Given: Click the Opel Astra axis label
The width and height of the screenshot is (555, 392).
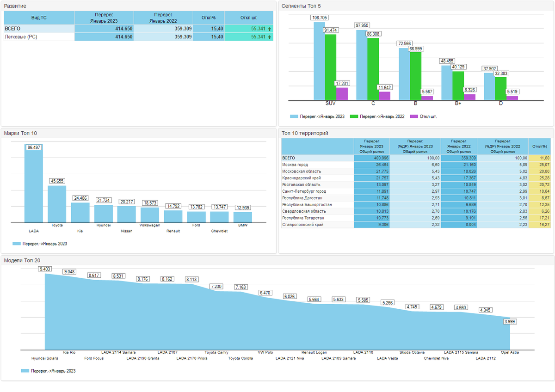Looking at the screenshot, I should click(510, 352).
